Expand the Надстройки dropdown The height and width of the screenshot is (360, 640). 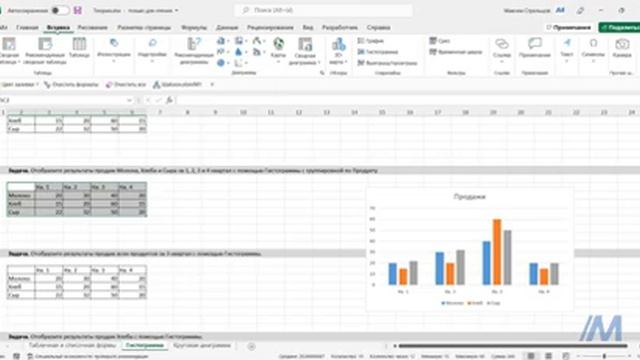pyautogui.click(x=152, y=51)
